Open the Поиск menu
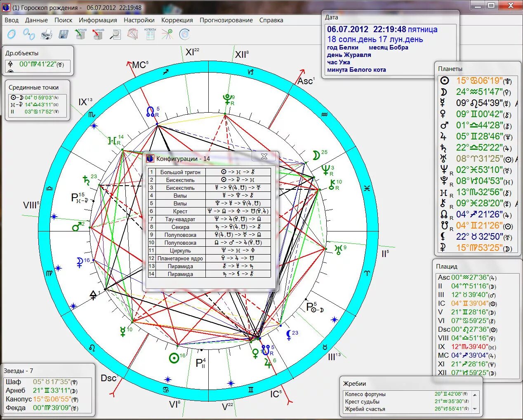 pyautogui.click(x=63, y=20)
